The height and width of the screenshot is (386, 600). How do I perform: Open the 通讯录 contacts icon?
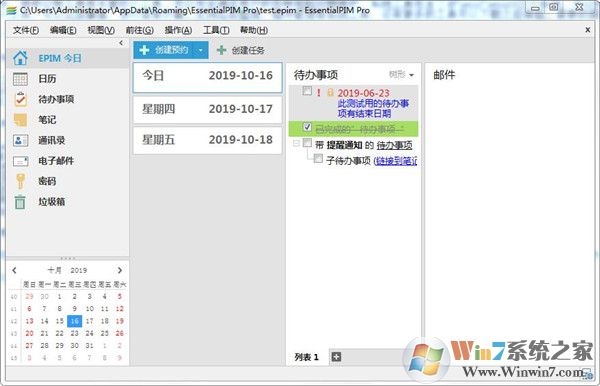(x=20, y=140)
